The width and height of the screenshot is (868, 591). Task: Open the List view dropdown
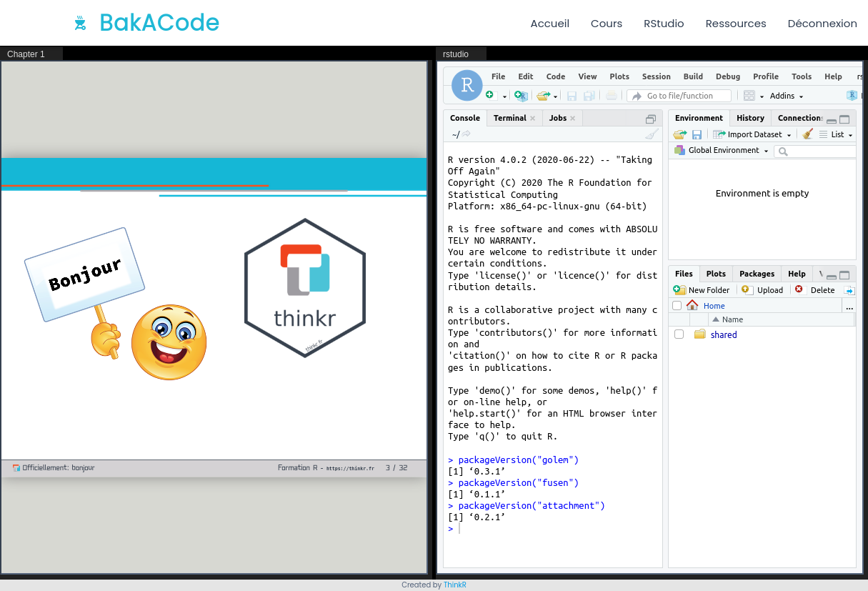[836, 134]
